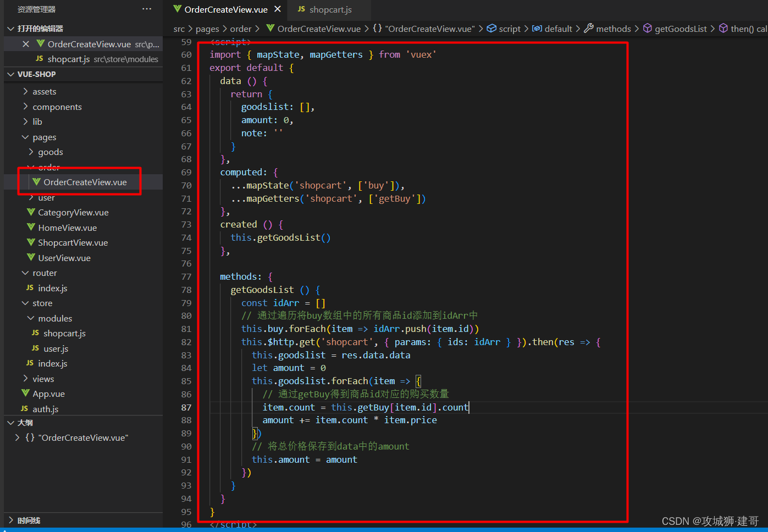The image size is (768, 532).
Task: Click the JS icon of shopcart.js under modules
Action: click(x=35, y=333)
